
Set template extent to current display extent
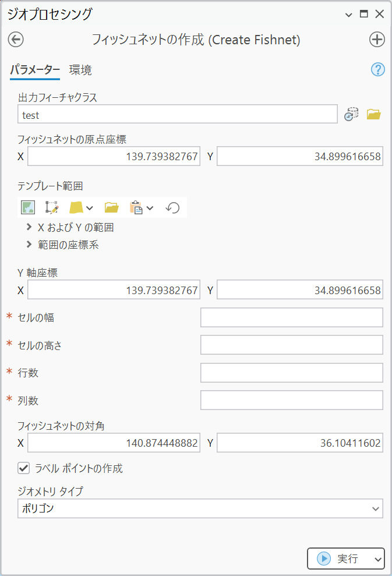[28, 207]
